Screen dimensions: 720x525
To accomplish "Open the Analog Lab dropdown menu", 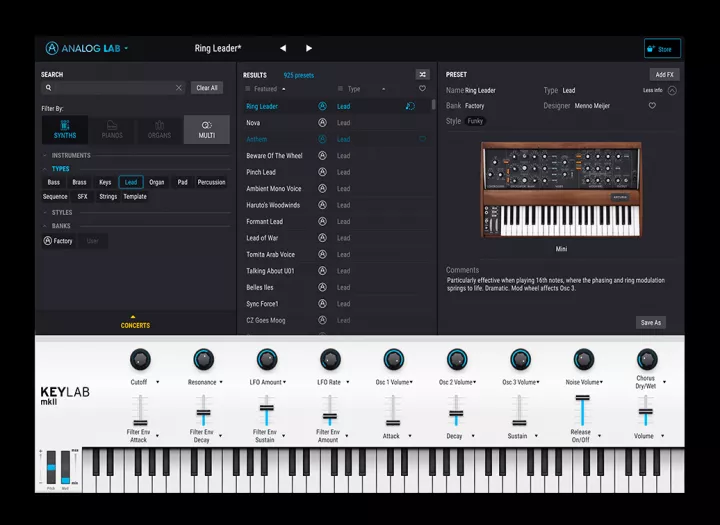I will tap(126, 48).
